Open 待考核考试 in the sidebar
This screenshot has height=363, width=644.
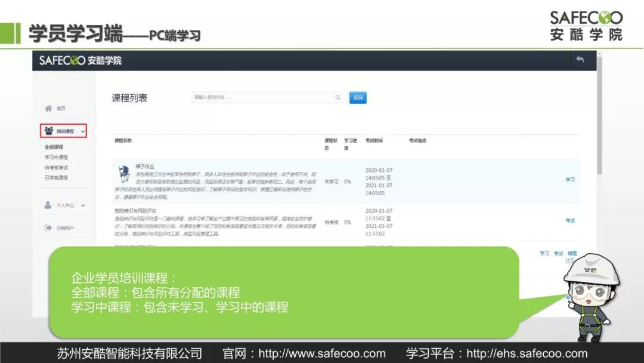click(x=56, y=167)
